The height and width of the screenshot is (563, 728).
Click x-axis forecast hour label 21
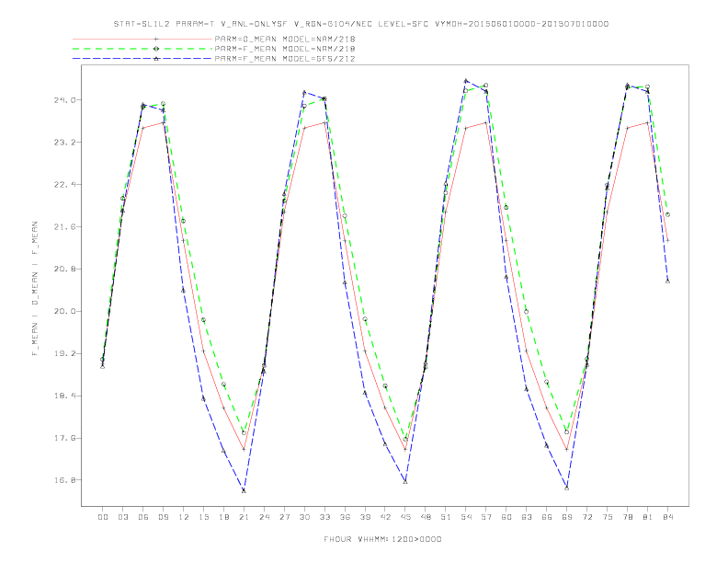[x=244, y=517]
